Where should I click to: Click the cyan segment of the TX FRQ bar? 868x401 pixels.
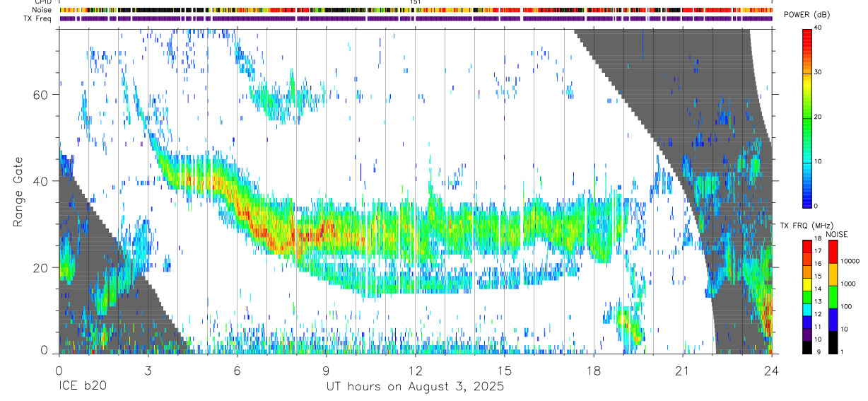tap(807, 309)
